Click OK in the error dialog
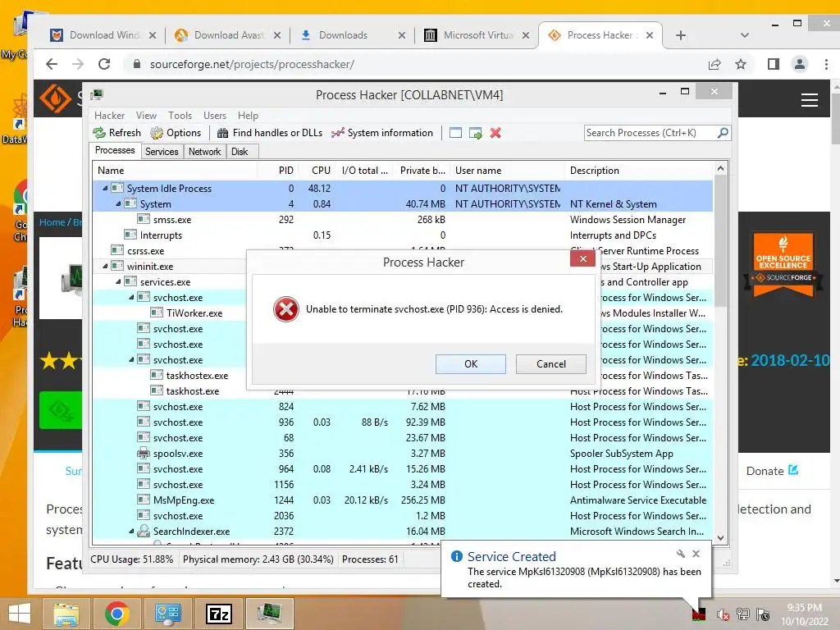The width and height of the screenshot is (840, 630). (x=470, y=363)
